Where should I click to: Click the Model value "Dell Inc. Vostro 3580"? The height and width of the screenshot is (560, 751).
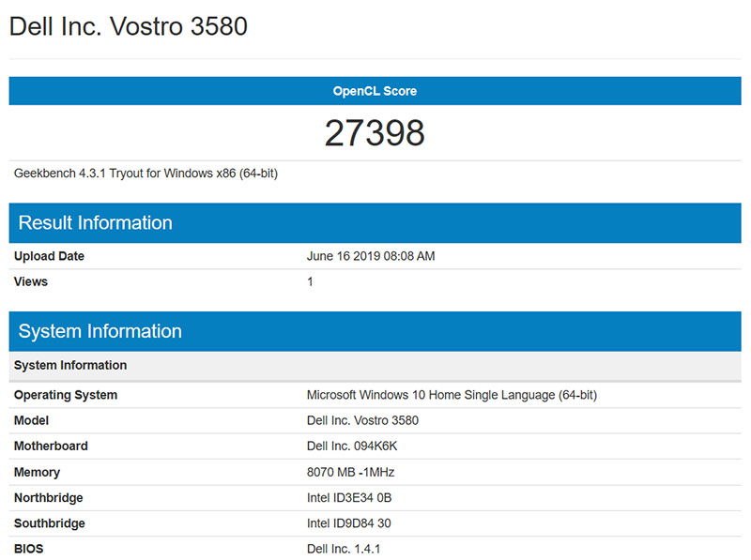click(x=364, y=420)
